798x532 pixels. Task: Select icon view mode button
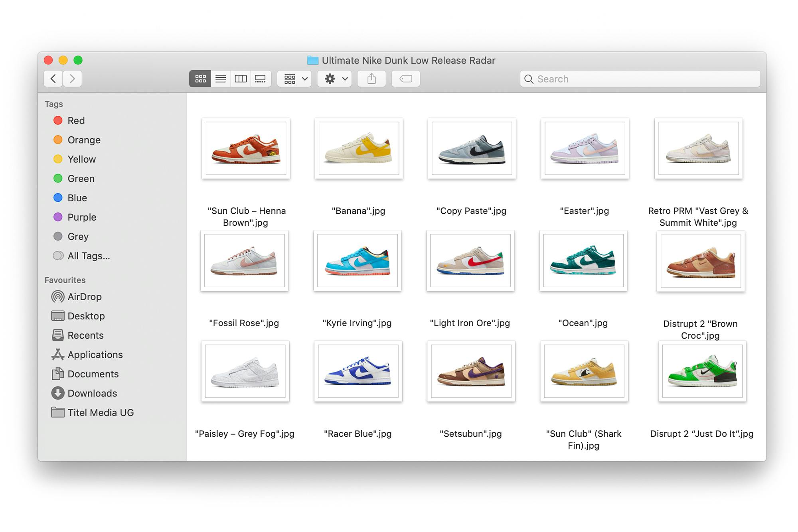(200, 79)
